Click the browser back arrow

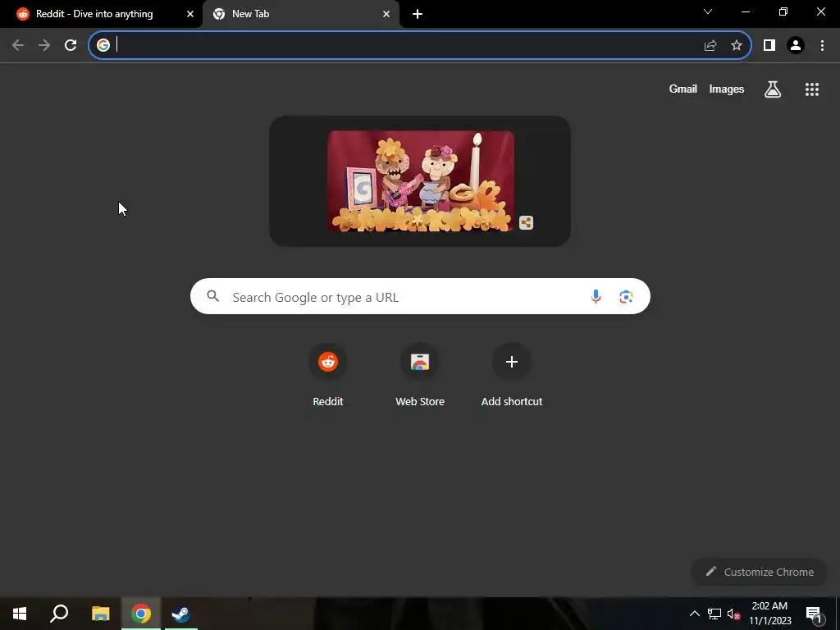pyautogui.click(x=18, y=46)
